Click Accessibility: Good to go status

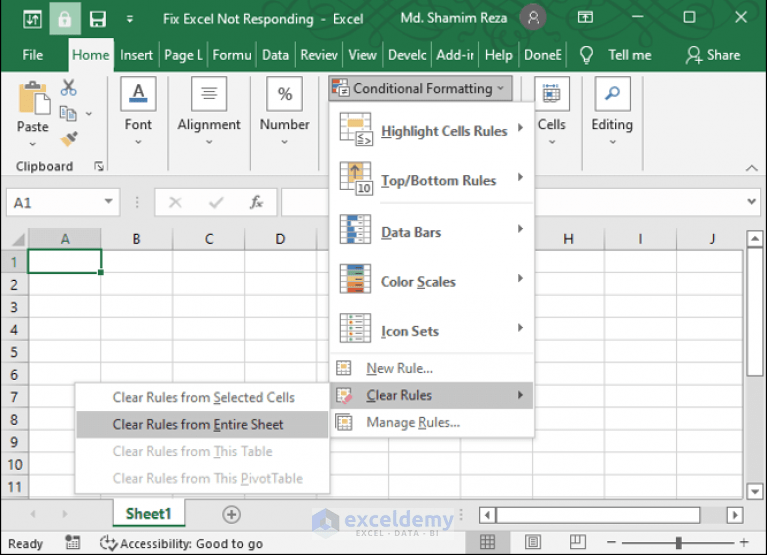[x=181, y=543]
